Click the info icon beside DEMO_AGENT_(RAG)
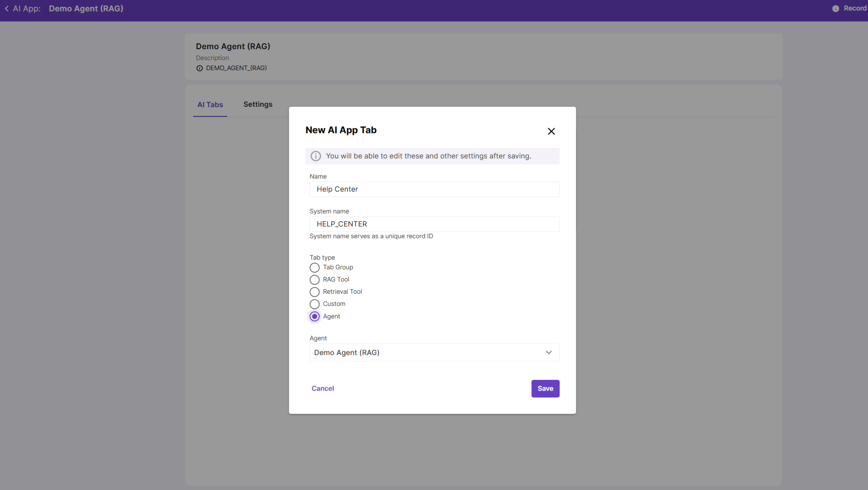The image size is (868, 490). pos(200,68)
